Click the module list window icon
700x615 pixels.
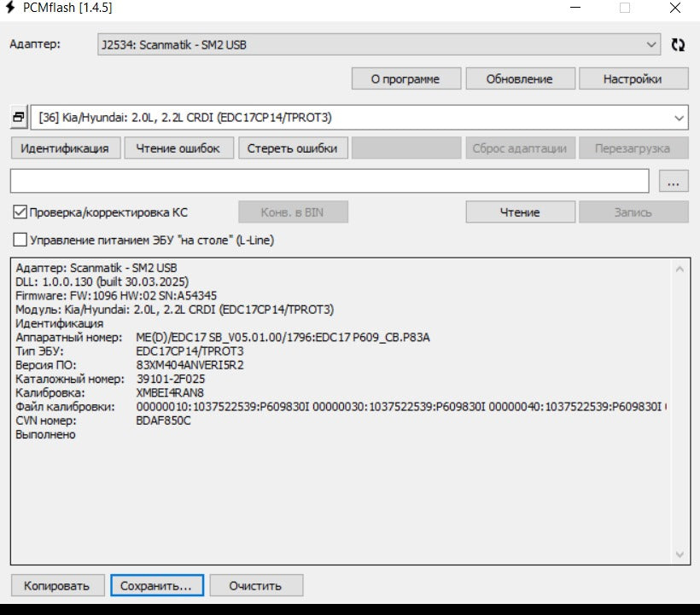(19, 117)
